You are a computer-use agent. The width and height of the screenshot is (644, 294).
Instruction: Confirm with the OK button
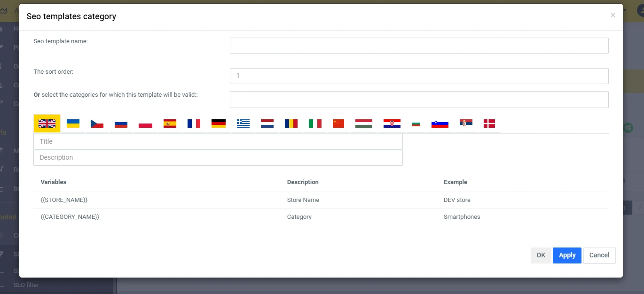click(x=541, y=255)
